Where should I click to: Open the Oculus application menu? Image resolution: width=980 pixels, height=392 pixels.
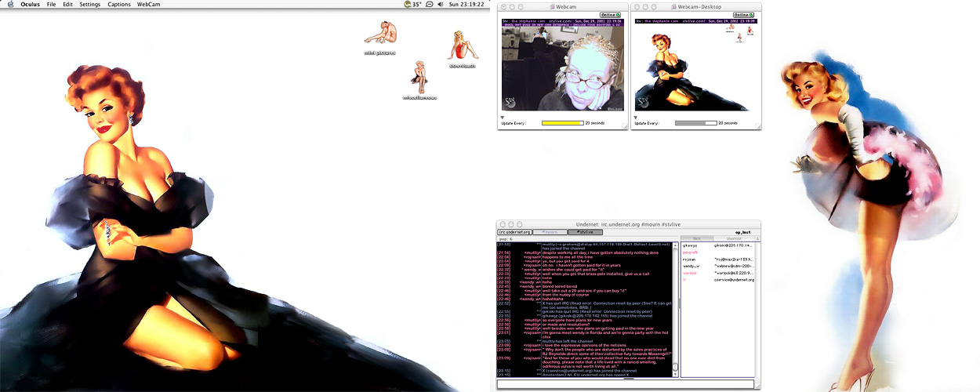tap(30, 4)
